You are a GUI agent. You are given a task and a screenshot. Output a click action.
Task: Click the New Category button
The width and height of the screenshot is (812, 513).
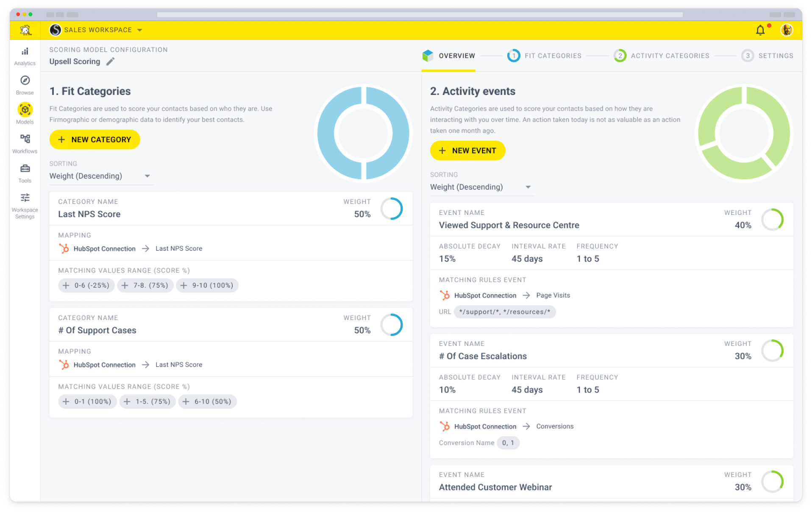tap(95, 139)
